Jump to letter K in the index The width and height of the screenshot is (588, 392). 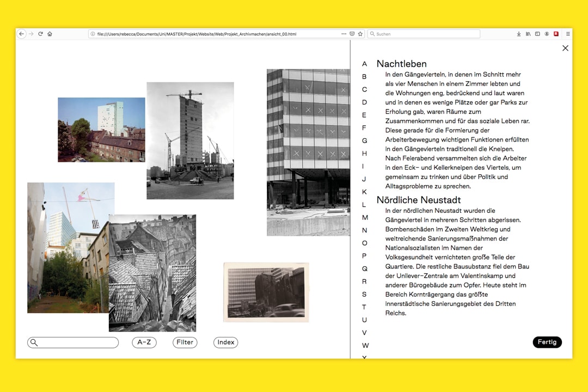click(364, 192)
